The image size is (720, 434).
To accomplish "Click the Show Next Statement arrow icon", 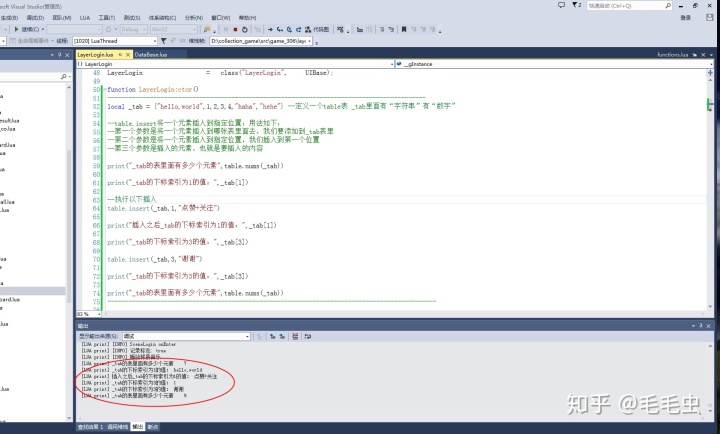I will (270, 29).
